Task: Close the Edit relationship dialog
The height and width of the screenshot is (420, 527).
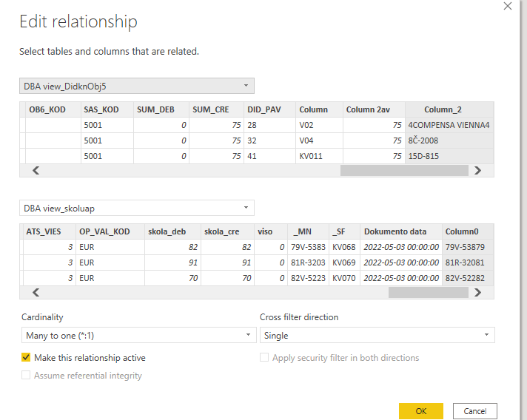Action: click(508, 6)
